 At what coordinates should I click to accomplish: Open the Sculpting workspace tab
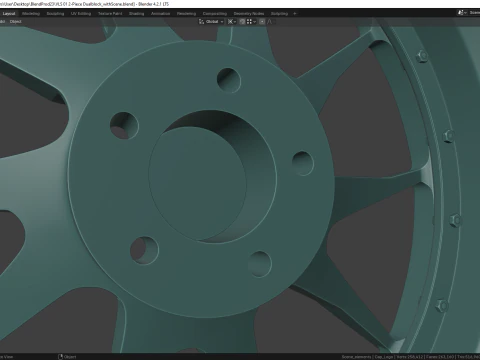[55, 14]
